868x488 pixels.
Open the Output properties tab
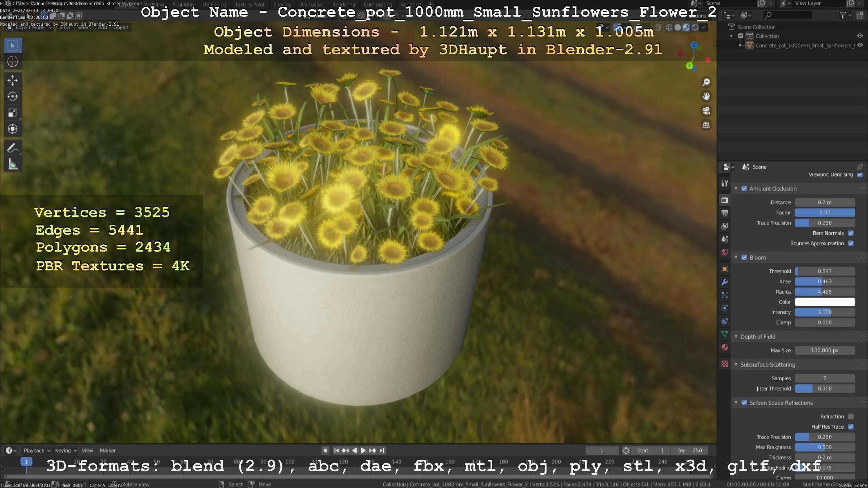point(724,213)
